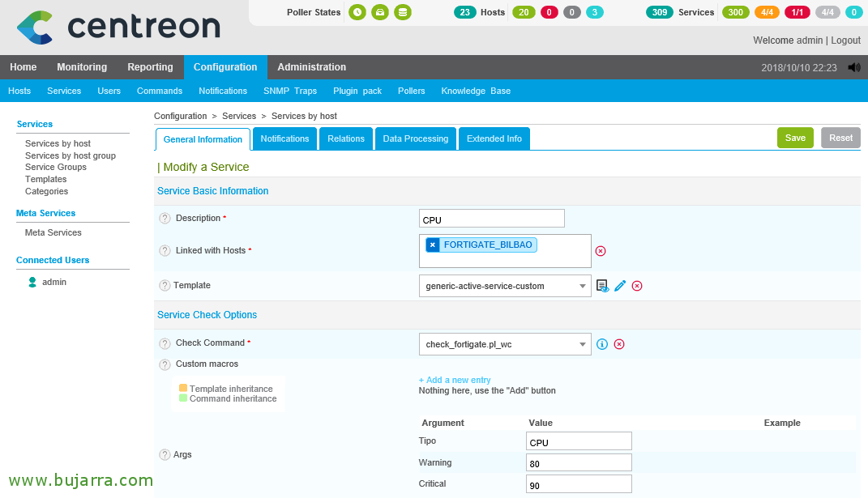Click the poller database status icon
The height and width of the screenshot is (498, 868).
(403, 12)
